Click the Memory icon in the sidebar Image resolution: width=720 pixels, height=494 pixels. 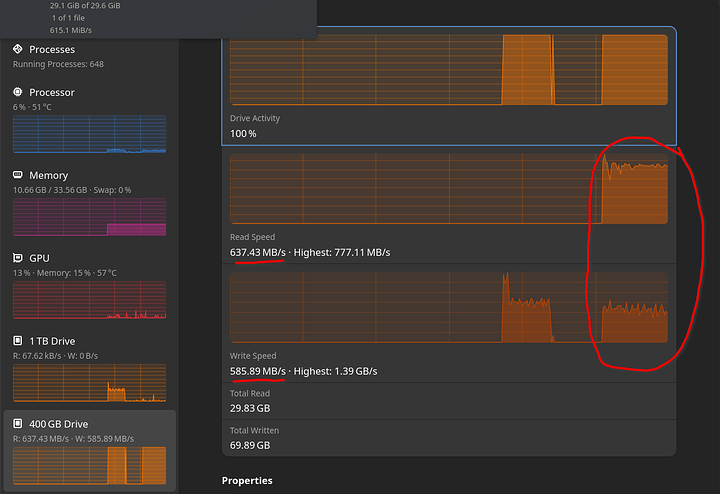pyautogui.click(x=18, y=175)
